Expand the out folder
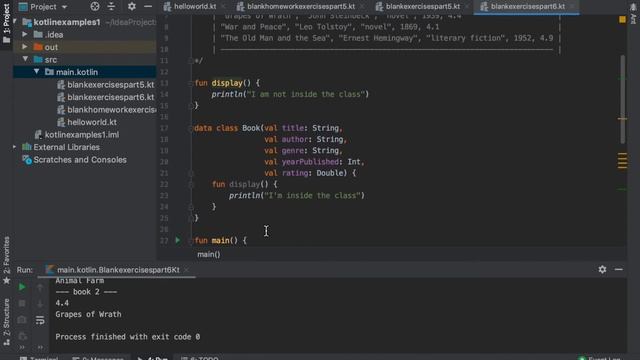This screenshot has height=360, width=640. point(25,47)
